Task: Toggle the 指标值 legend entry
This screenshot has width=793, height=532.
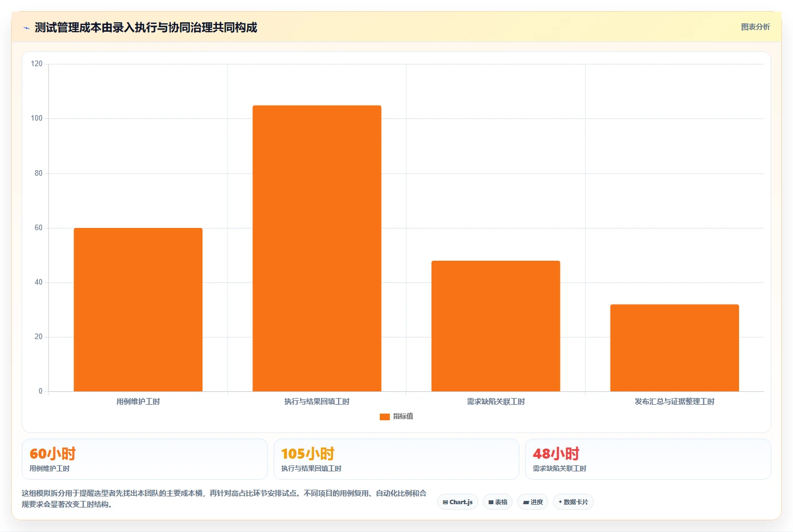Action: tap(396, 416)
